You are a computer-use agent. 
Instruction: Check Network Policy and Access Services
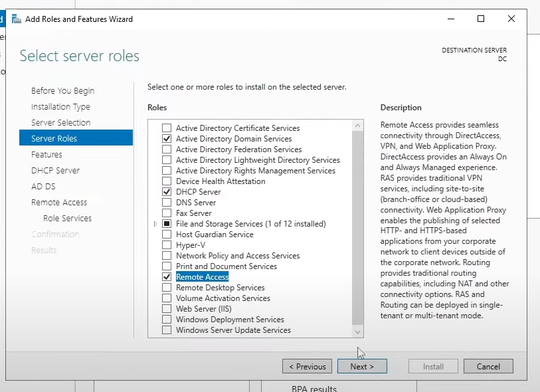pyautogui.click(x=167, y=256)
